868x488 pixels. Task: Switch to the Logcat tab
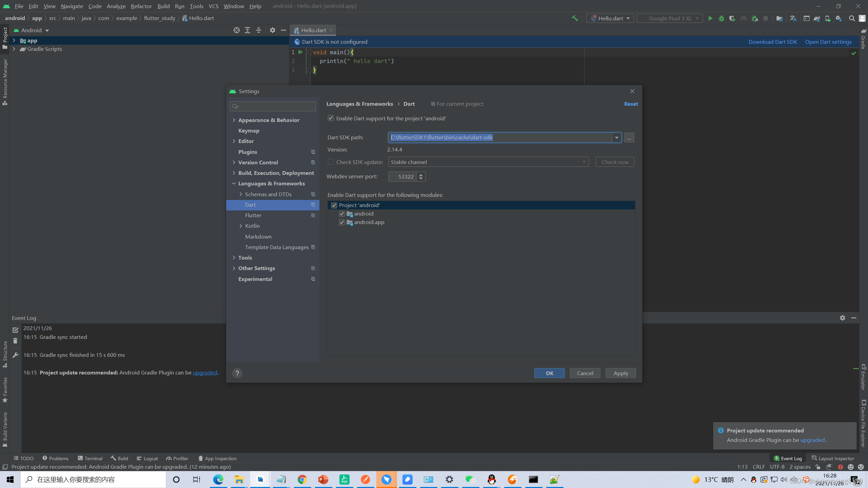click(x=151, y=458)
